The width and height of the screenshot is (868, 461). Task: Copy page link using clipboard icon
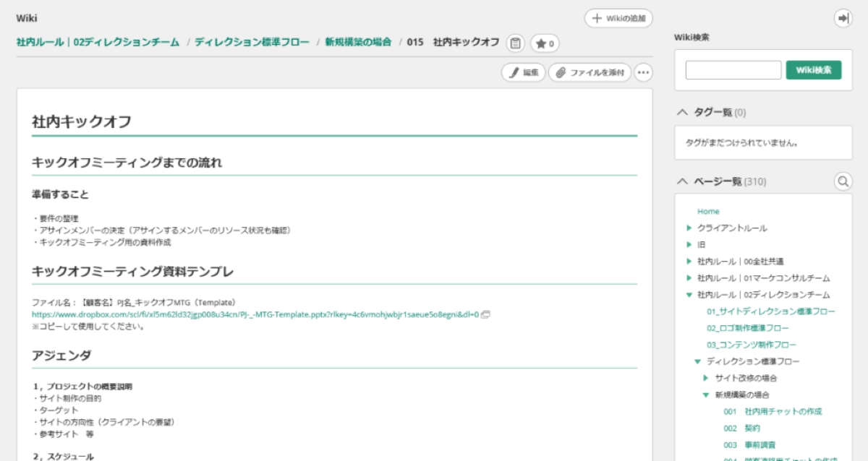pos(516,43)
